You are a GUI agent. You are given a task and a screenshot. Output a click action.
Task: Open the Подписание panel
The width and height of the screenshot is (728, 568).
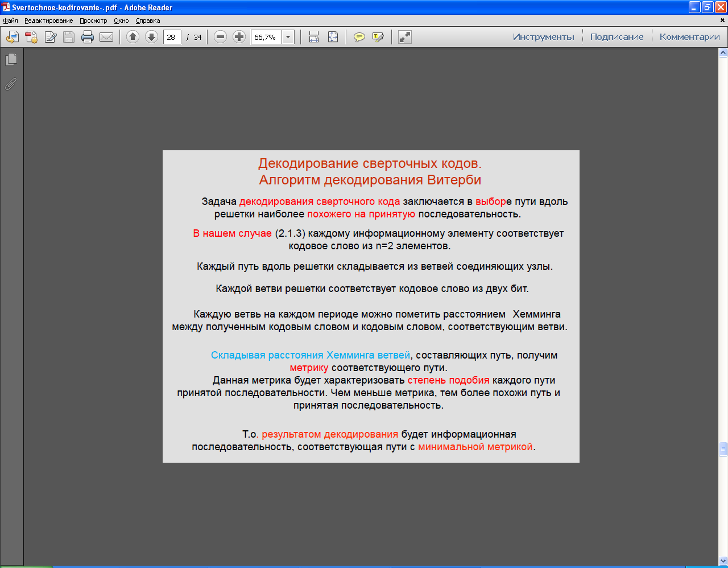coord(617,37)
